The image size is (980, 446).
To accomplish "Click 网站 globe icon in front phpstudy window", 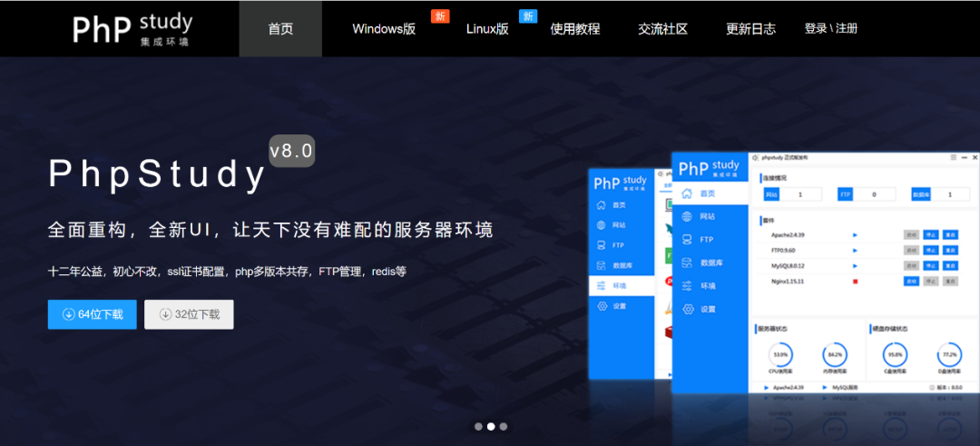I will coord(687,216).
